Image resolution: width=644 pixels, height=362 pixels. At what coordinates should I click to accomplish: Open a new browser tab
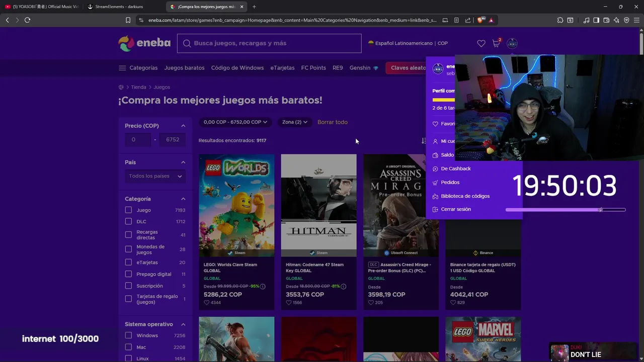click(x=254, y=7)
